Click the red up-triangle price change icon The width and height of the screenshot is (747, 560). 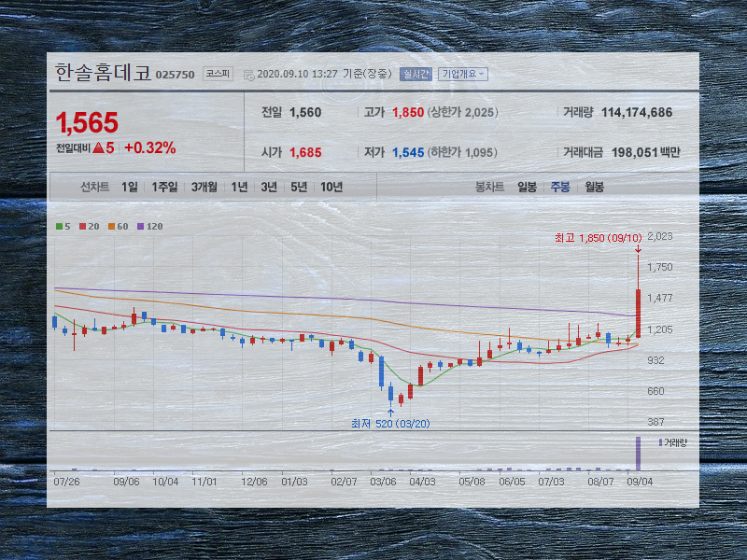pos(99,147)
